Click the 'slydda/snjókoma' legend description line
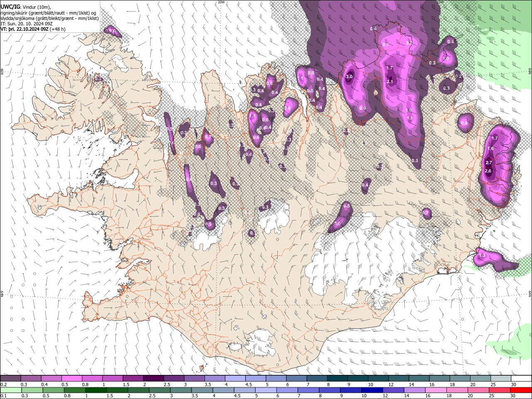 49,18
